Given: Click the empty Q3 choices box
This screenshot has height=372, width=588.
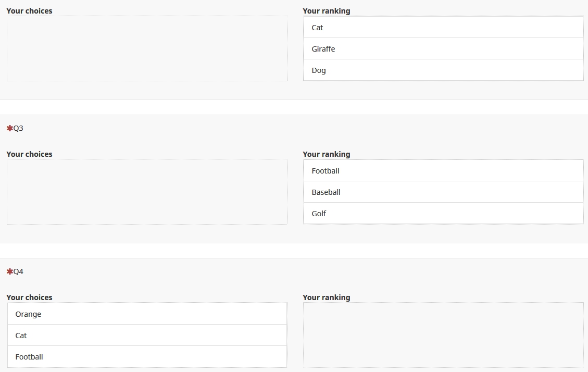Looking at the screenshot, I should (147, 192).
